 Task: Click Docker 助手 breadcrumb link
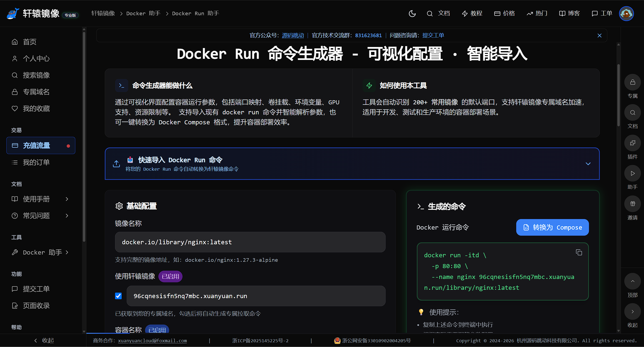[x=143, y=13]
